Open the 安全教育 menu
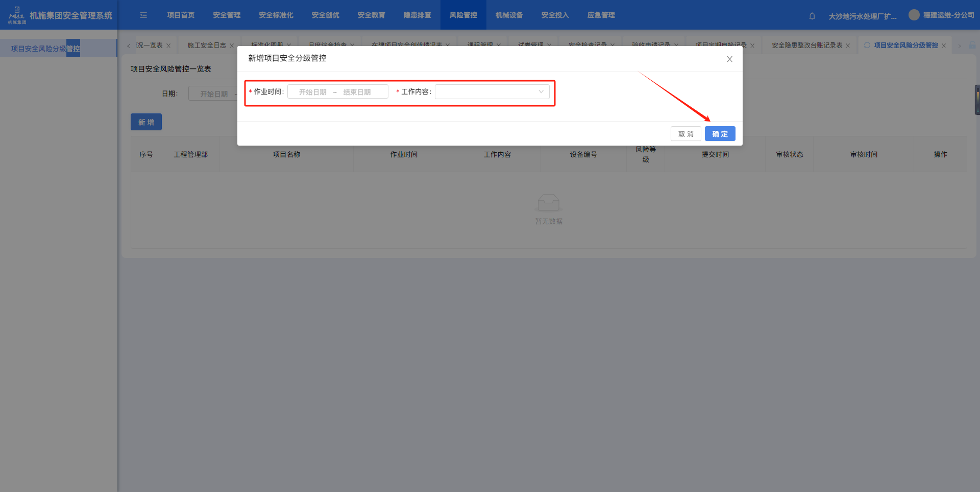This screenshot has width=980, height=492. coord(371,15)
